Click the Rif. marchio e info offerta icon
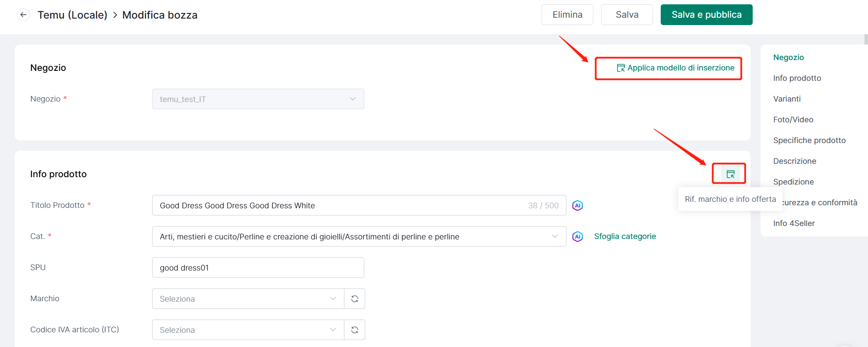Screen dimensions: 868x347 tap(730, 174)
